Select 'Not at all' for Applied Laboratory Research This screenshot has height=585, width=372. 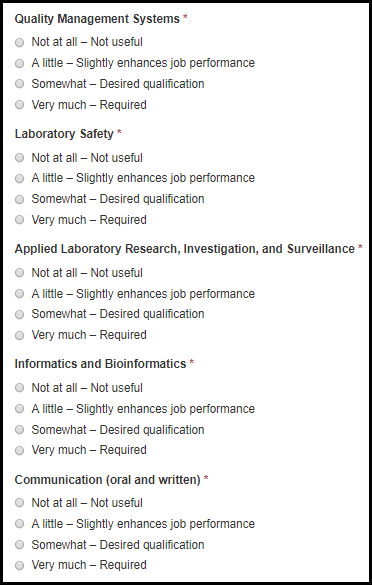tap(19, 273)
